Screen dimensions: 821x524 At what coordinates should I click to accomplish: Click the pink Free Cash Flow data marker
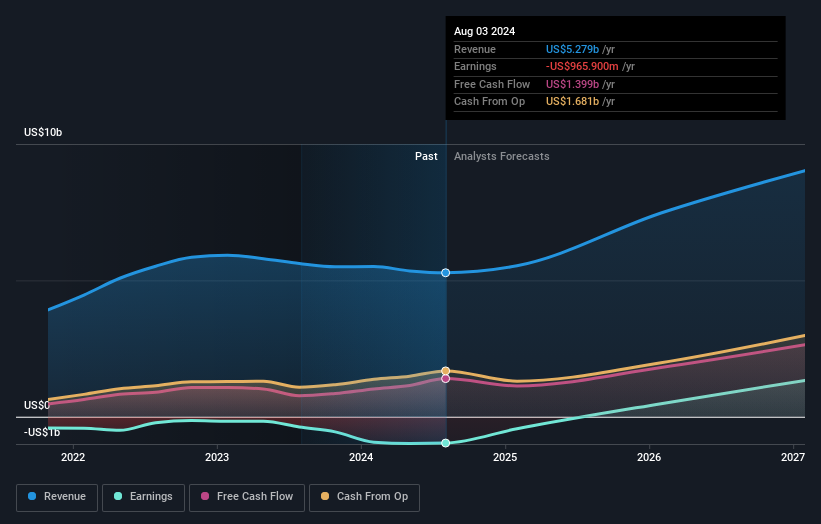point(446,378)
